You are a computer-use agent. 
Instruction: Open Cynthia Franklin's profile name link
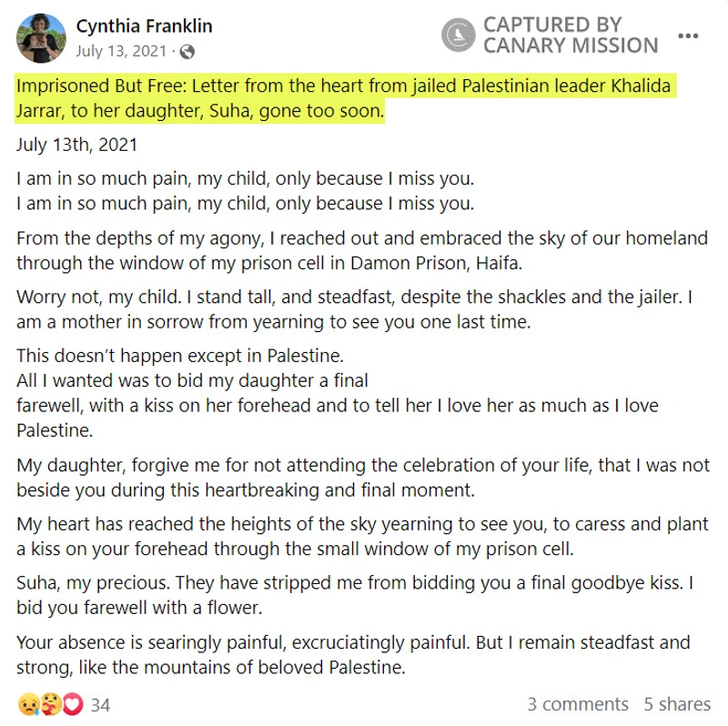click(144, 26)
